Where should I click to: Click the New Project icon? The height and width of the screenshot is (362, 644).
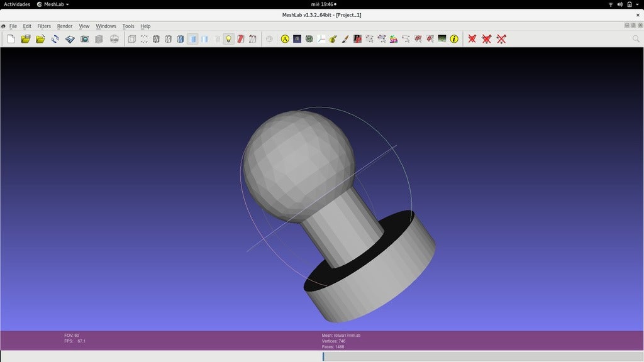(11, 39)
